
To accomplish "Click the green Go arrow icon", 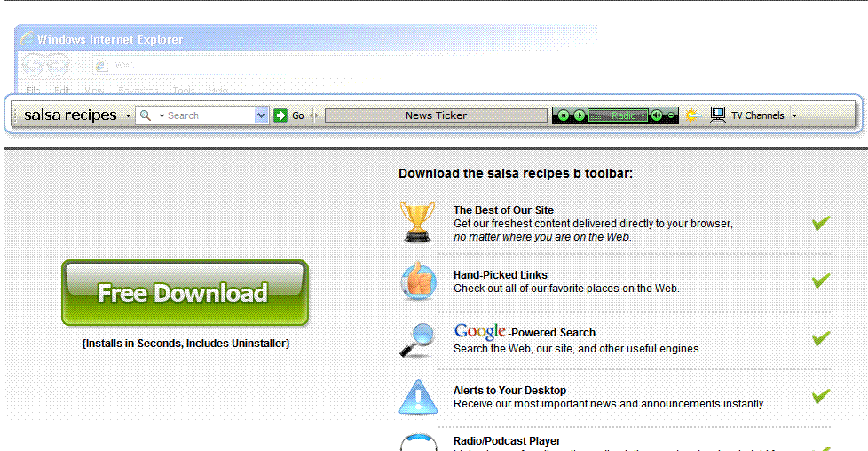I will (280, 115).
